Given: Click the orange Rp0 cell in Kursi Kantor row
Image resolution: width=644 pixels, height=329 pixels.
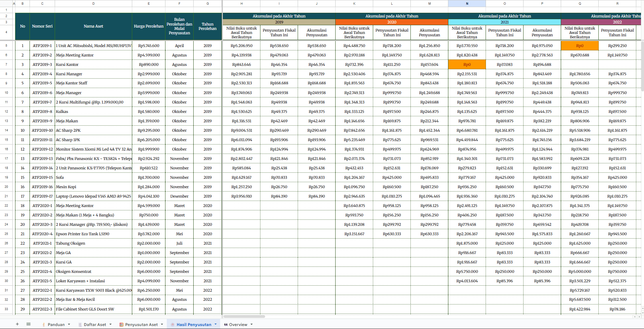Looking at the screenshot, I should point(467,64).
